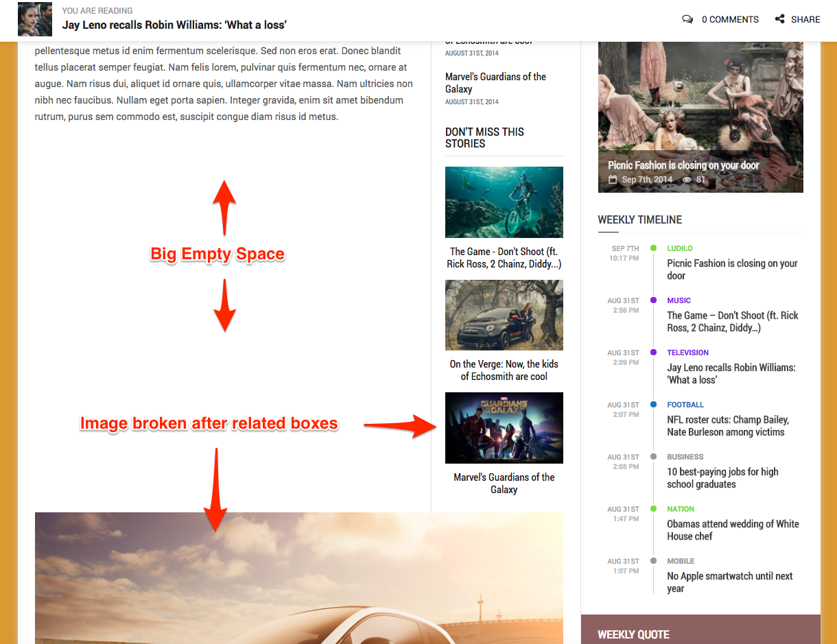The image size is (837, 644).
Task: Click the large car image in the article
Action: tap(299, 578)
